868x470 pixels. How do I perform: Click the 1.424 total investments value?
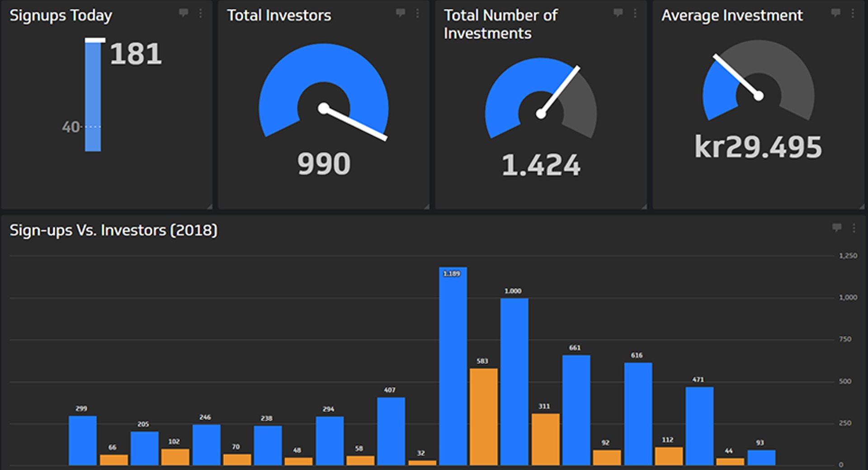click(x=541, y=165)
